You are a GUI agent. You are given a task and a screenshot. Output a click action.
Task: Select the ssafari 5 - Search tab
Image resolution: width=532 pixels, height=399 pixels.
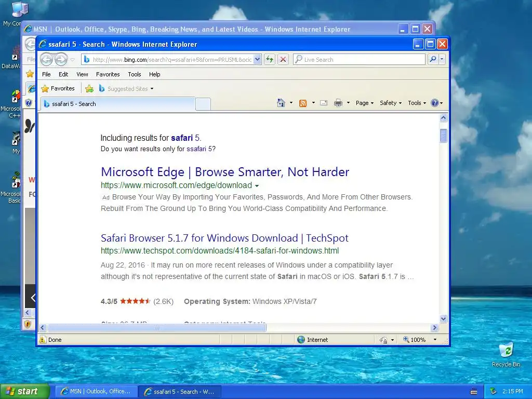click(x=118, y=104)
